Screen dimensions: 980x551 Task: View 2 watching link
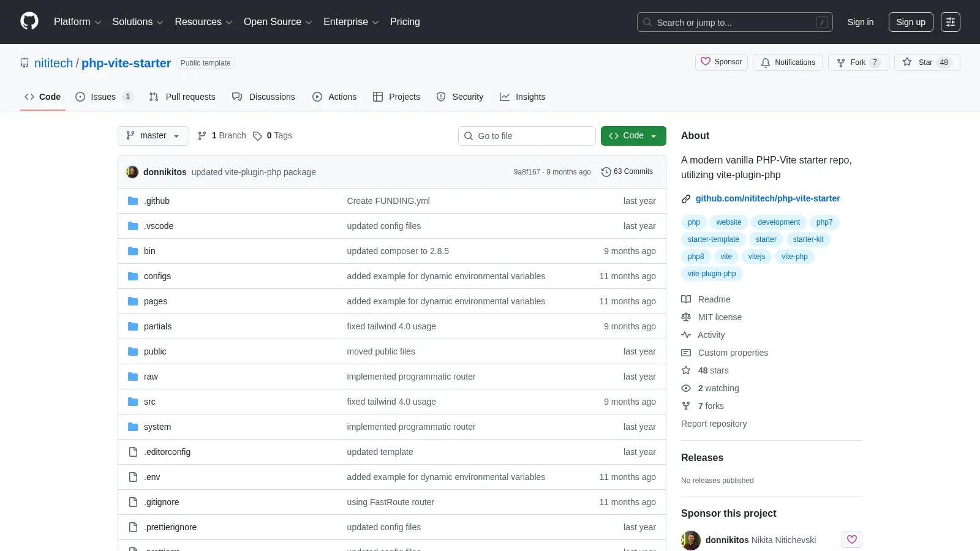tap(710, 388)
